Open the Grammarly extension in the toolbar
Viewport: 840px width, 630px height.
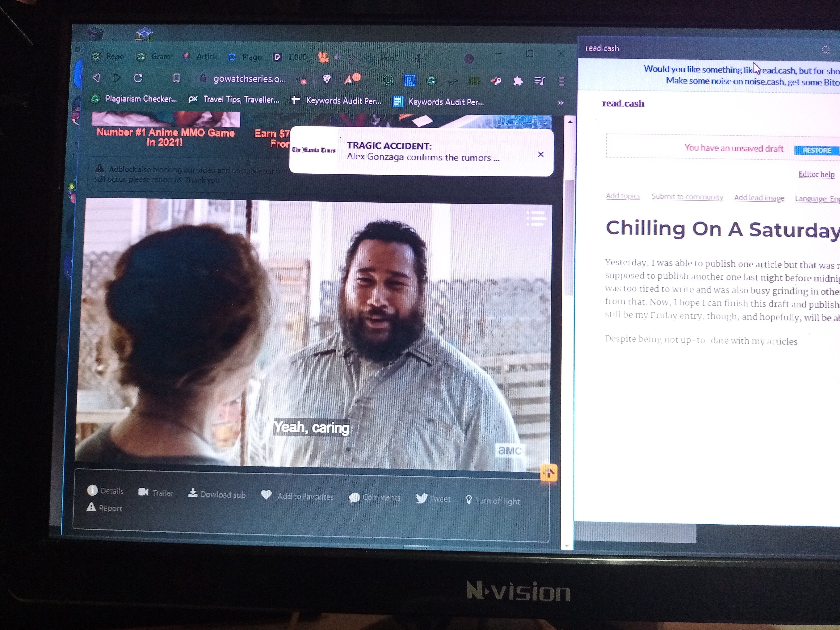[432, 80]
